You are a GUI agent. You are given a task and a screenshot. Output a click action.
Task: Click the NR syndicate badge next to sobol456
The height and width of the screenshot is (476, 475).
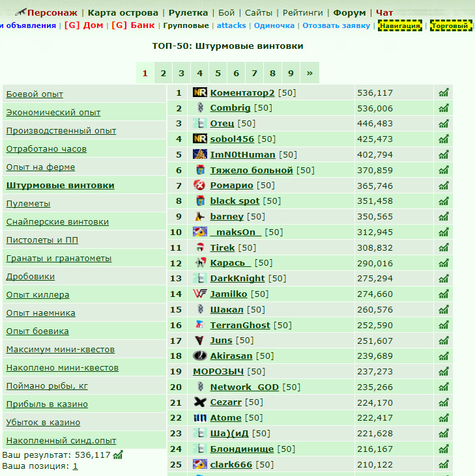click(x=200, y=139)
